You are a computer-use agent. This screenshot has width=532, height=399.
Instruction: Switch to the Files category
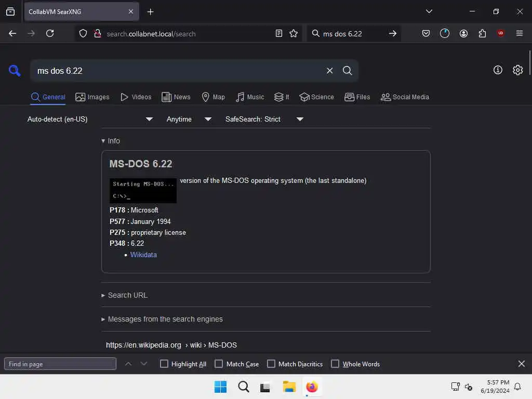point(357,97)
